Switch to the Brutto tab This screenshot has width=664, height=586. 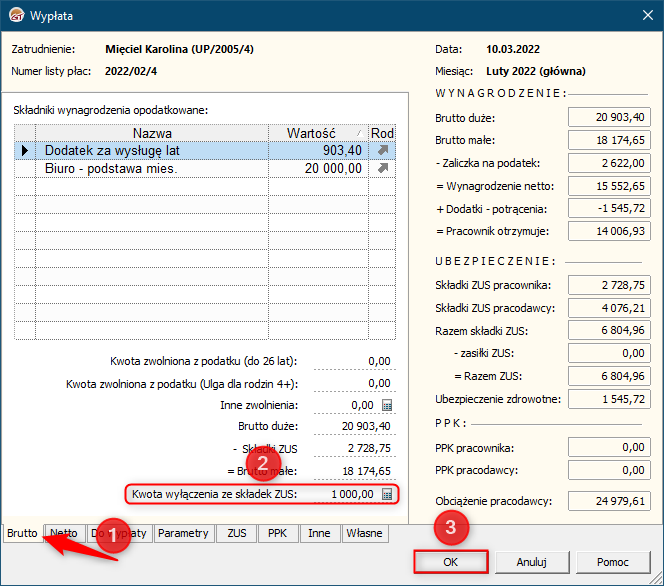click(x=22, y=533)
